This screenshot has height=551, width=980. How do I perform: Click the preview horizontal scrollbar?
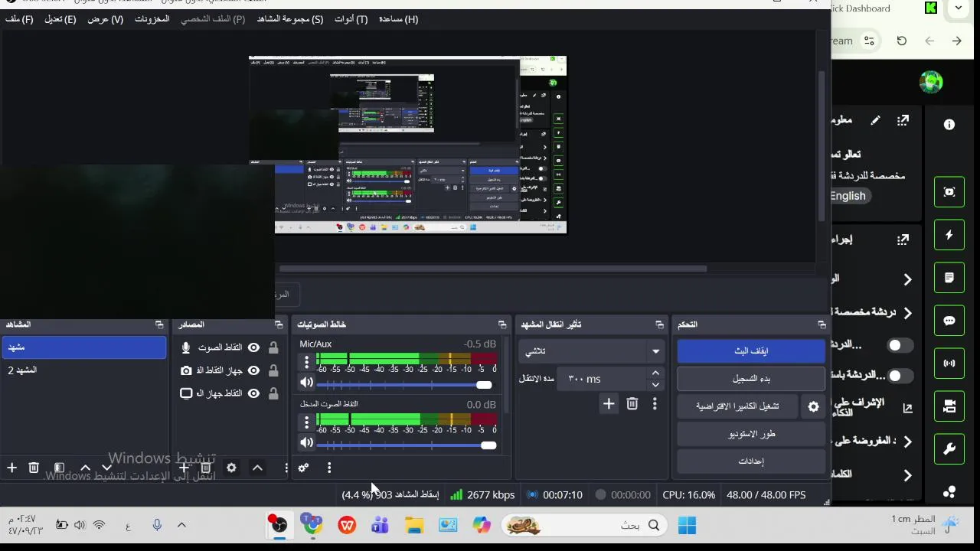[x=492, y=269]
